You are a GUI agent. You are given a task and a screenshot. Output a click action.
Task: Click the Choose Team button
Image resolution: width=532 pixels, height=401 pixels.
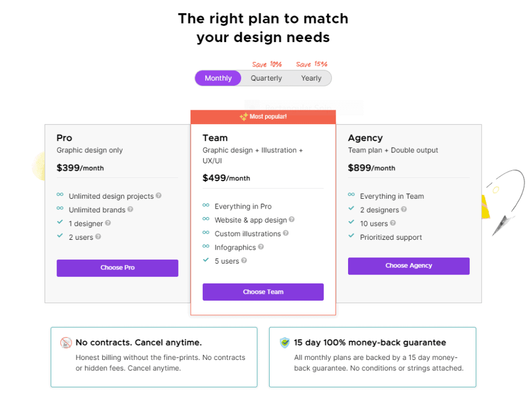[x=263, y=292]
